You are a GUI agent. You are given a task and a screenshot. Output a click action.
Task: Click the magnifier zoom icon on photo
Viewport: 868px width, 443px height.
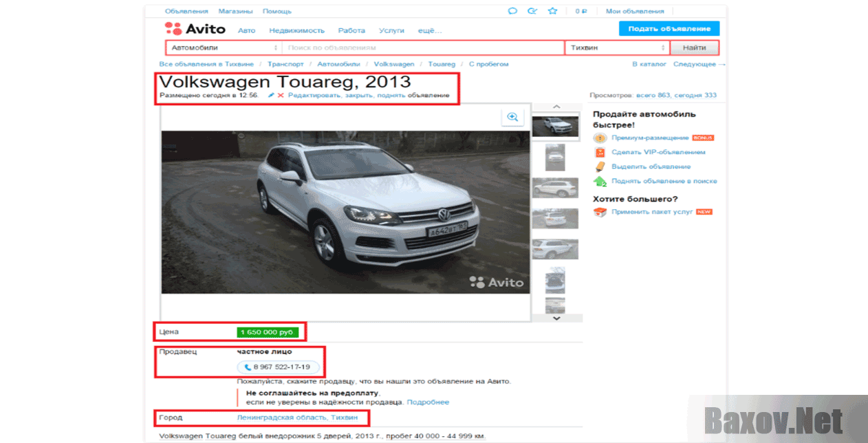[x=512, y=118]
